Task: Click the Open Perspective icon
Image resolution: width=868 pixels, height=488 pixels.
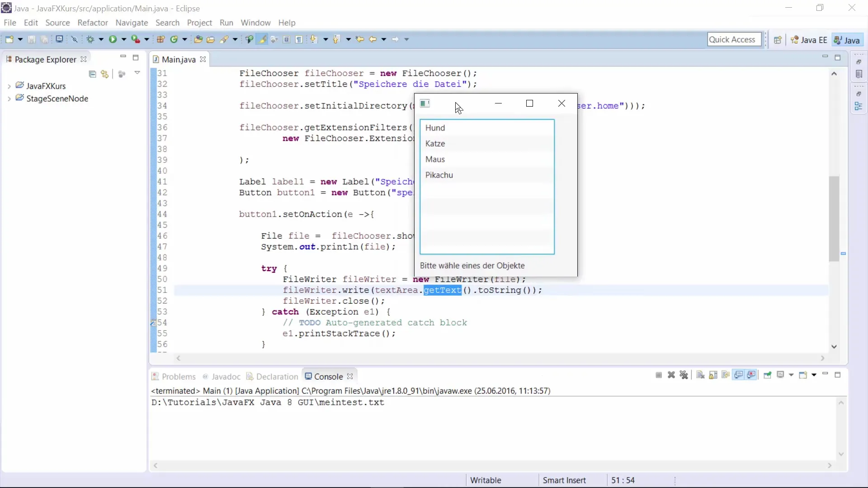Action: pyautogui.click(x=778, y=40)
